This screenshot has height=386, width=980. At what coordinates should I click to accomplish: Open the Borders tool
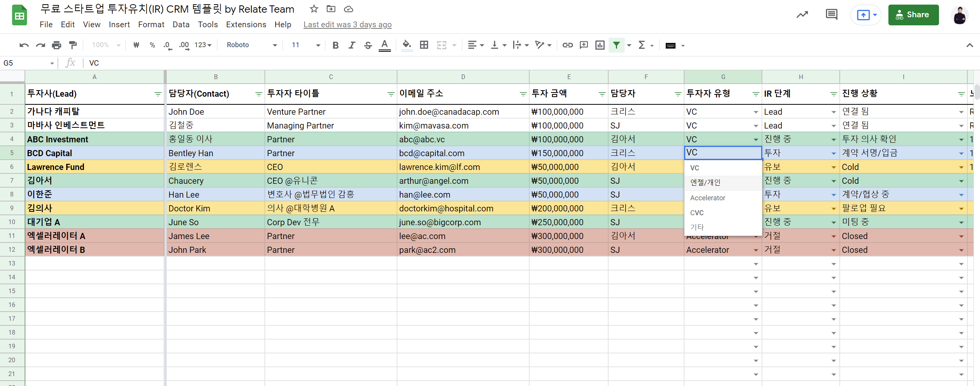424,45
